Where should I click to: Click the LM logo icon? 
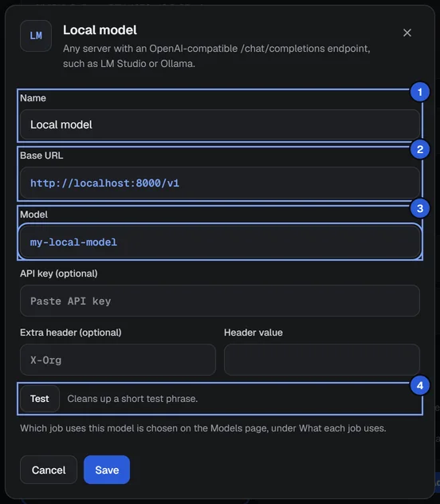coord(36,36)
